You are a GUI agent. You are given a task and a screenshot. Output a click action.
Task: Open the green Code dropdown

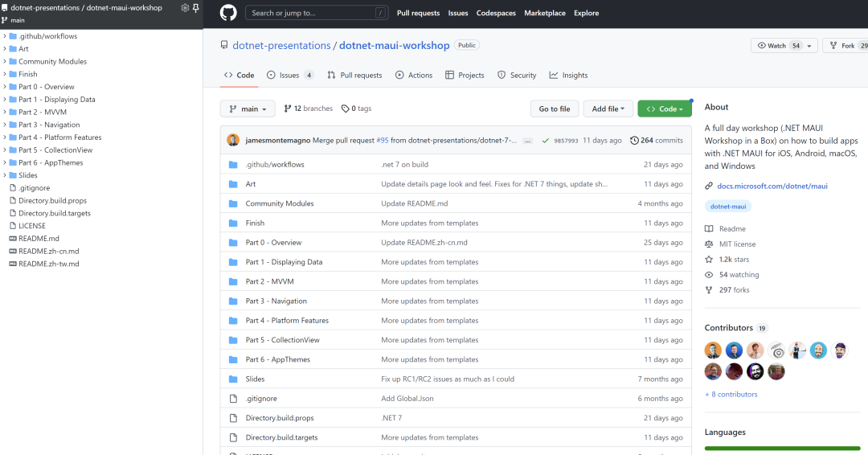click(x=664, y=109)
